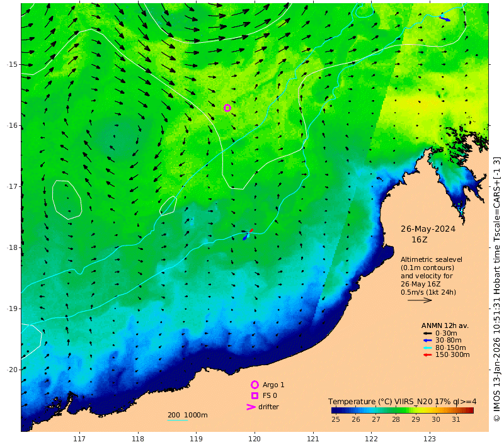Click the Argo 1 legend circle symbol
The height and width of the screenshot is (447, 504).
coord(255,385)
